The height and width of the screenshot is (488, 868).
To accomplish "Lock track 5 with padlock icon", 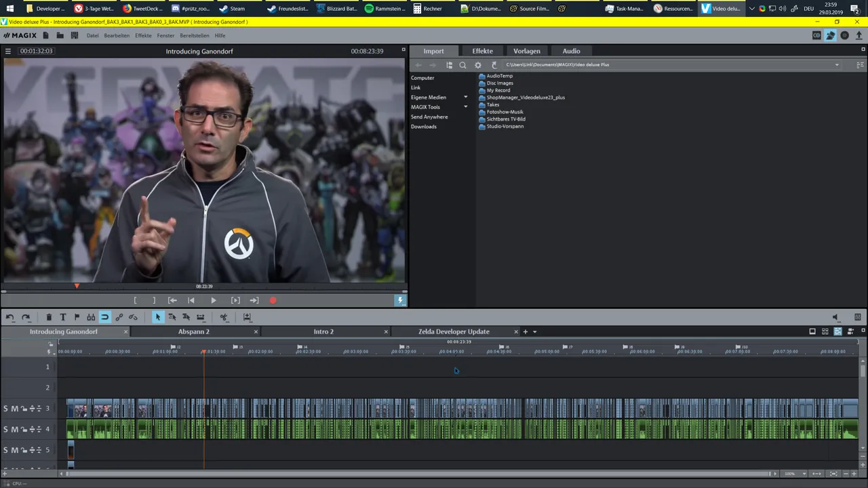I will coord(23,450).
